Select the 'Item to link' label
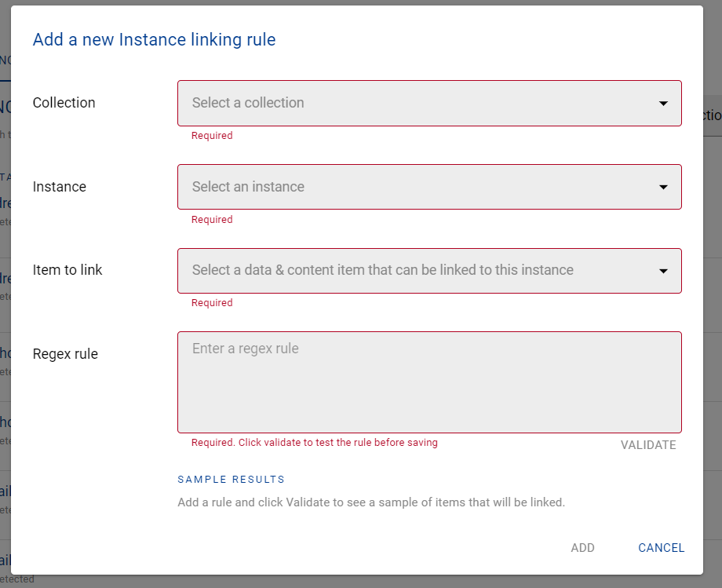722x588 pixels. pyautogui.click(x=67, y=270)
